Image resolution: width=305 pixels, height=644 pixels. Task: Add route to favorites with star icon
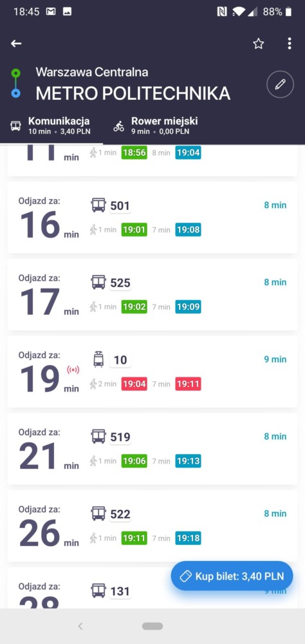pyautogui.click(x=258, y=44)
